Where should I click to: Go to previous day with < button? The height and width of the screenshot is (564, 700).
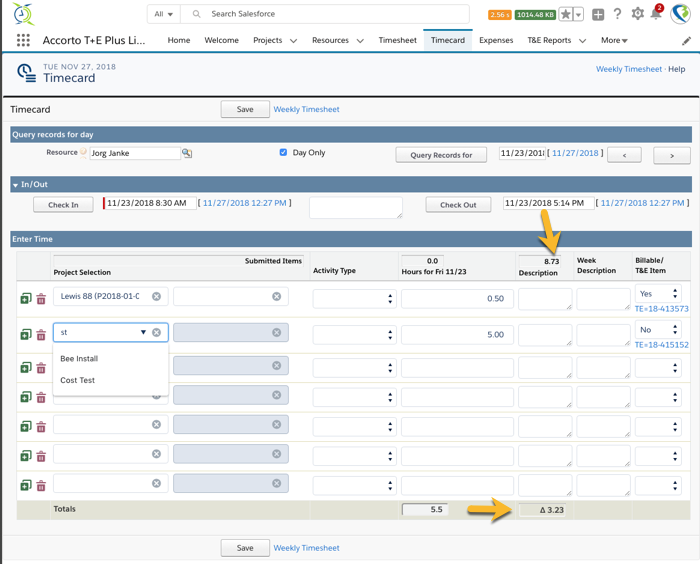click(x=624, y=155)
